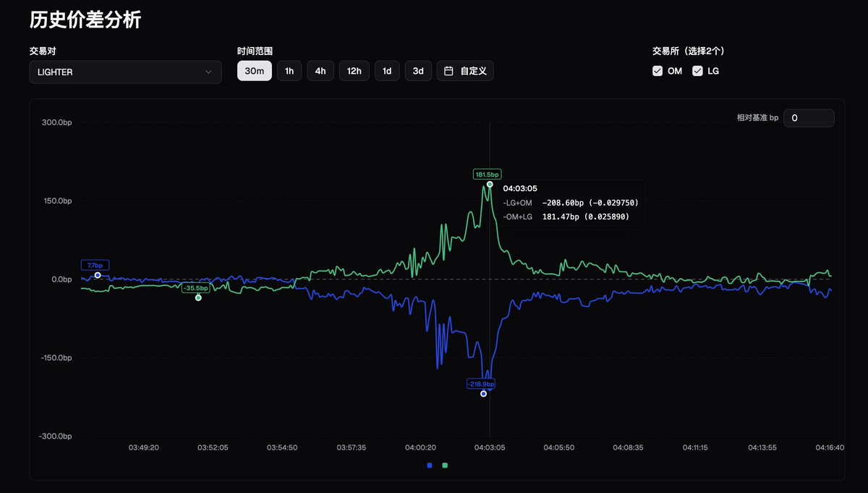
Task: Click the 181.5bp green peak marker
Action: click(x=490, y=184)
